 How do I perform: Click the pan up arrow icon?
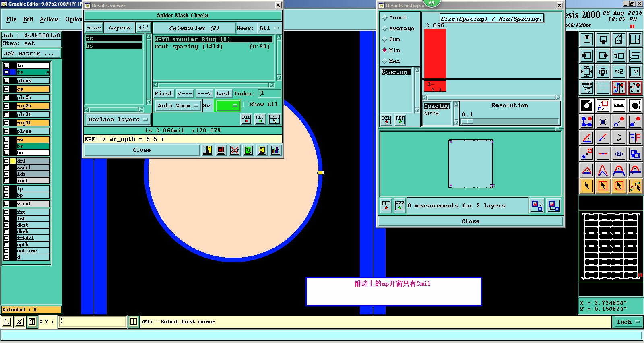(587, 39)
